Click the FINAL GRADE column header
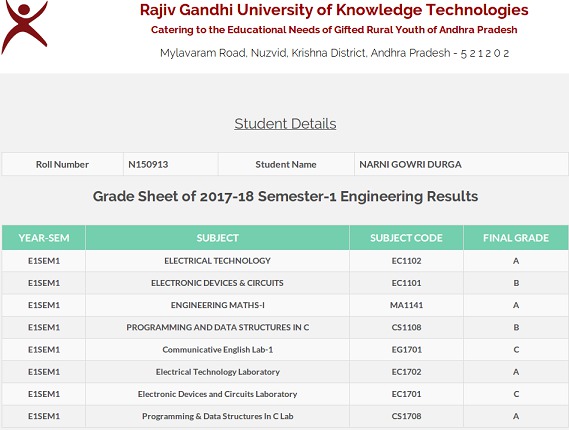Screen dimensions: 569x430 click(x=516, y=238)
